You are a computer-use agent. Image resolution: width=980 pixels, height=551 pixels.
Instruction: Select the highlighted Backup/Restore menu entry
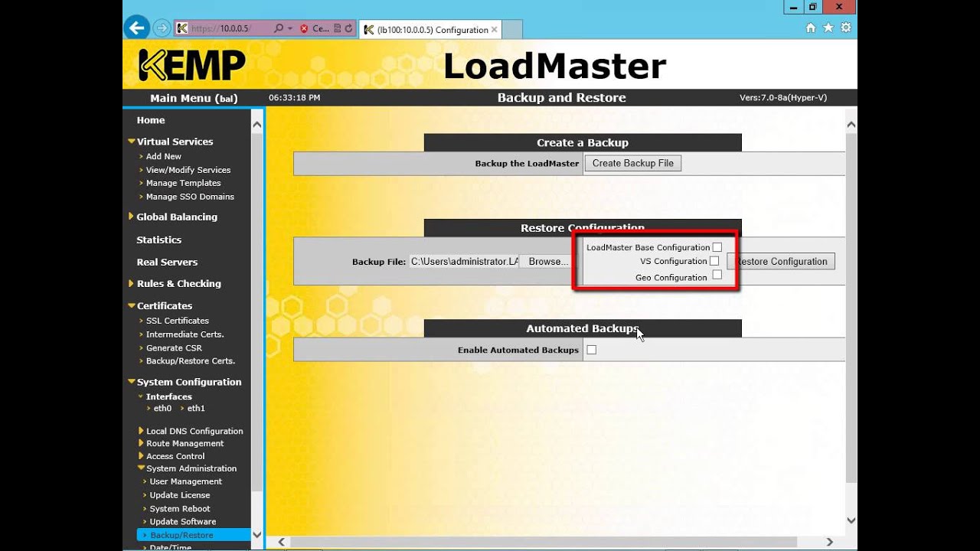pos(194,535)
